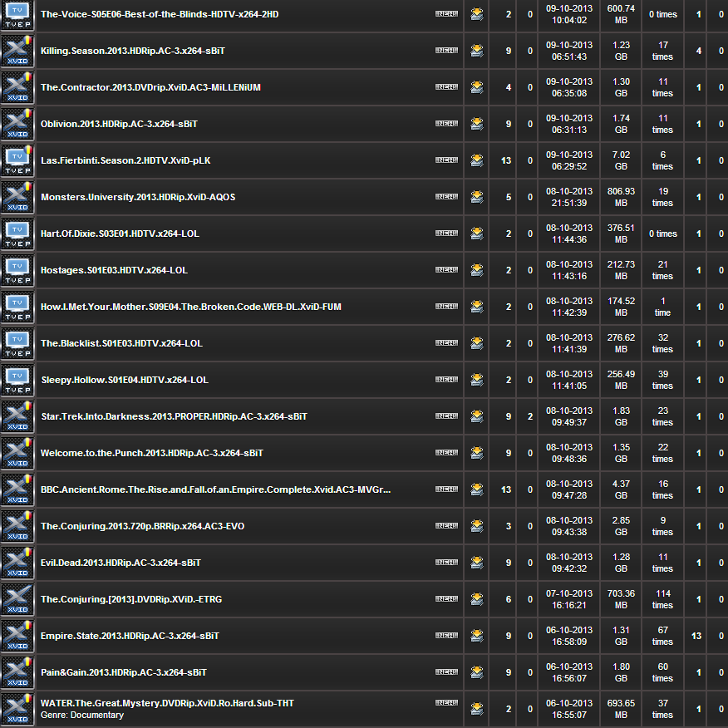Open the Killing.Season.2013.HDRip torrent title
This screenshot has height=728, width=728.
coord(133,51)
